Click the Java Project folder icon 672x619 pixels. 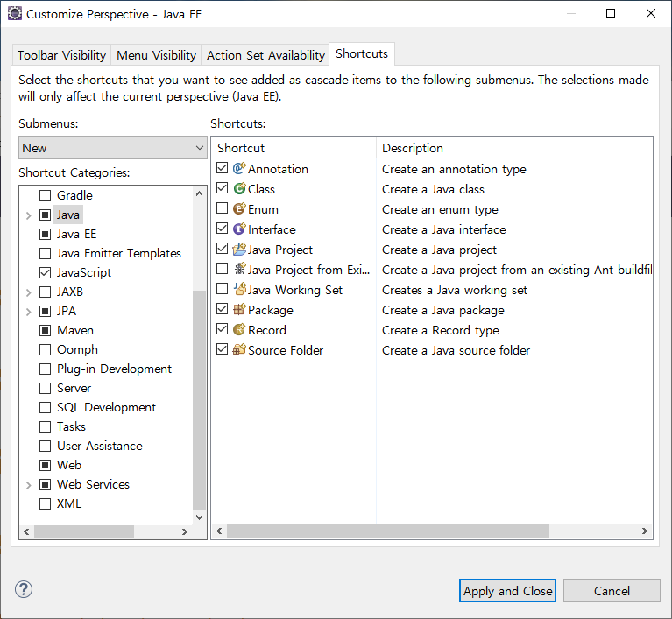click(239, 249)
